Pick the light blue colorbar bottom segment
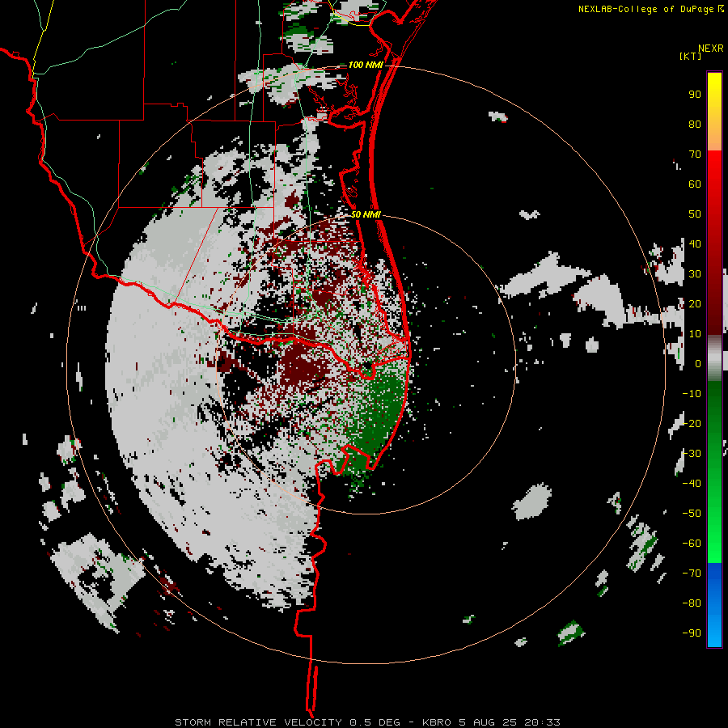Screen dimensions: 728x728 coord(714,633)
